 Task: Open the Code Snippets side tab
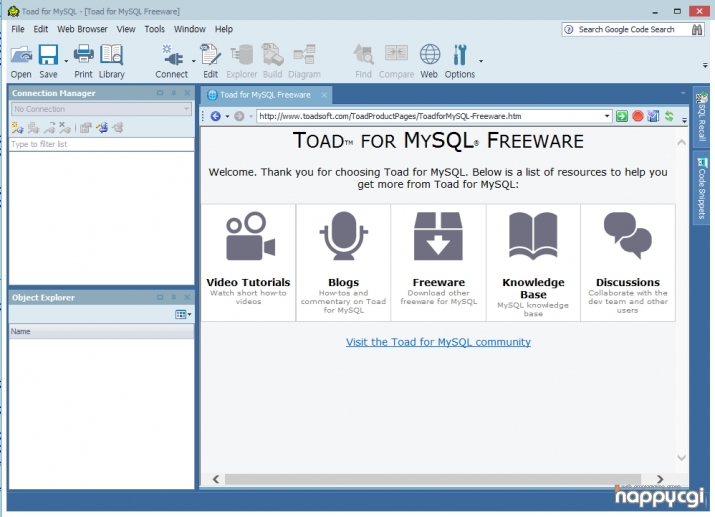(701, 188)
